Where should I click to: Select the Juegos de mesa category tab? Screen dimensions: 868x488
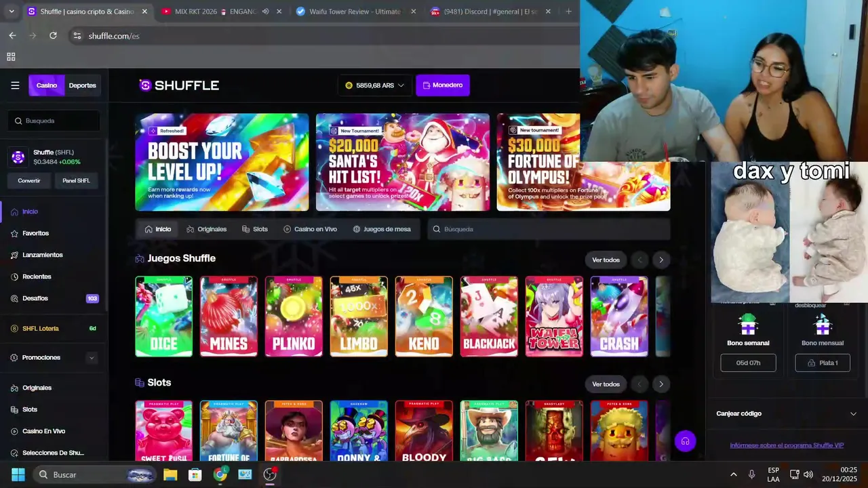382,229
